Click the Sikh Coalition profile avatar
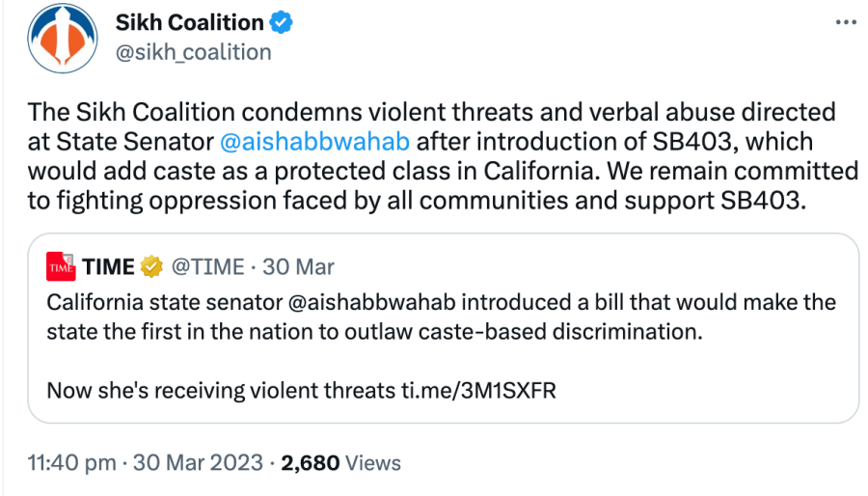Image resolution: width=868 pixels, height=496 pixels. point(62,38)
